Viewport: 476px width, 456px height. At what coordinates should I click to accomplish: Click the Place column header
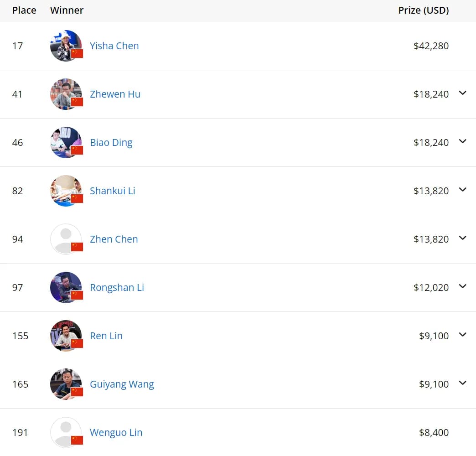(24, 10)
